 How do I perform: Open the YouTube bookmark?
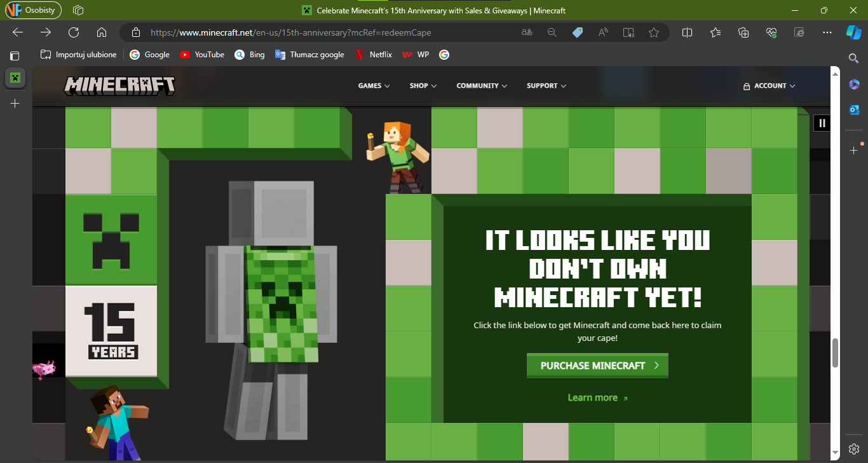(x=202, y=55)
